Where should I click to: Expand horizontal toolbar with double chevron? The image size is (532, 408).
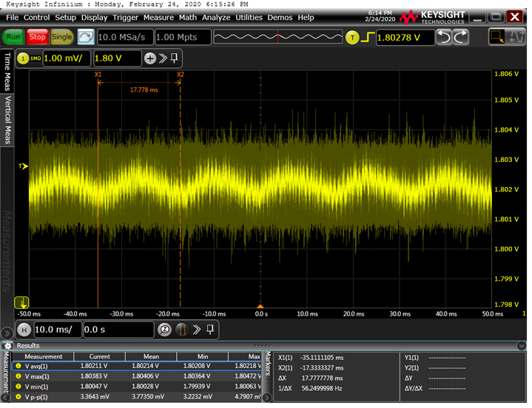197,330
